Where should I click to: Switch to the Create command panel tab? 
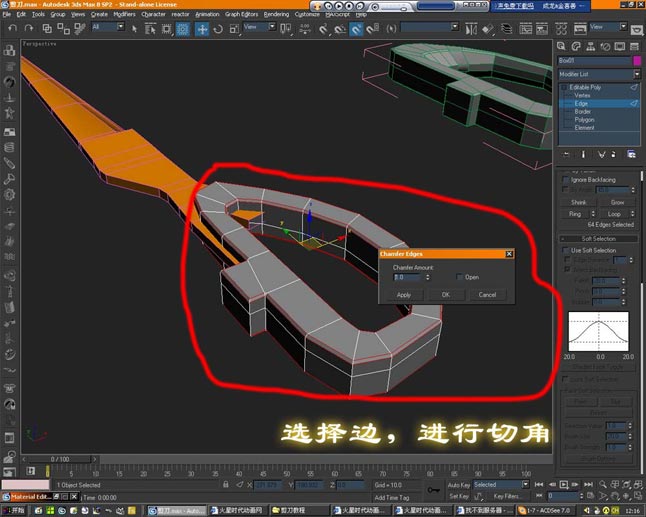[561, 46]
